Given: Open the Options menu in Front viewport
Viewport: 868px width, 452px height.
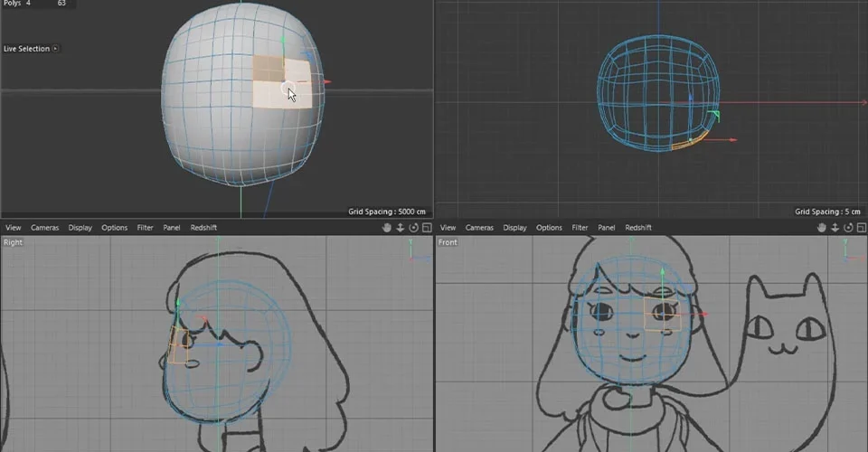Looking at the screenshot, I should click(549, 228).
